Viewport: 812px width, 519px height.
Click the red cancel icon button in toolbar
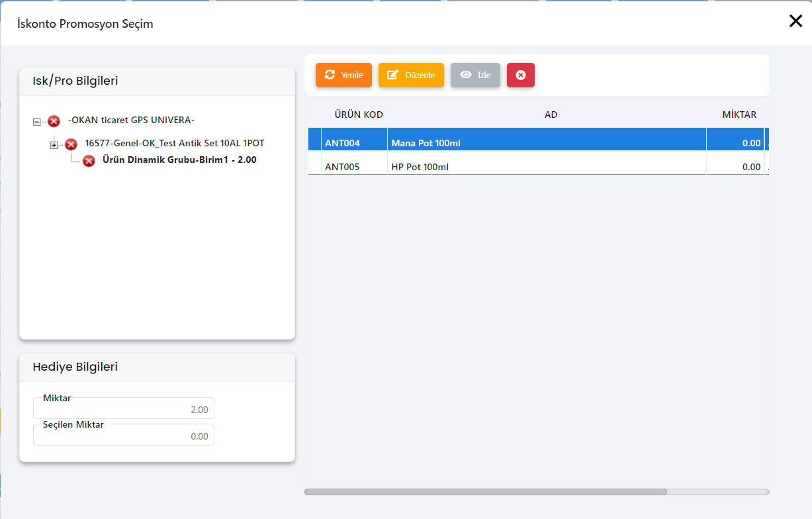tap(521, 75)
